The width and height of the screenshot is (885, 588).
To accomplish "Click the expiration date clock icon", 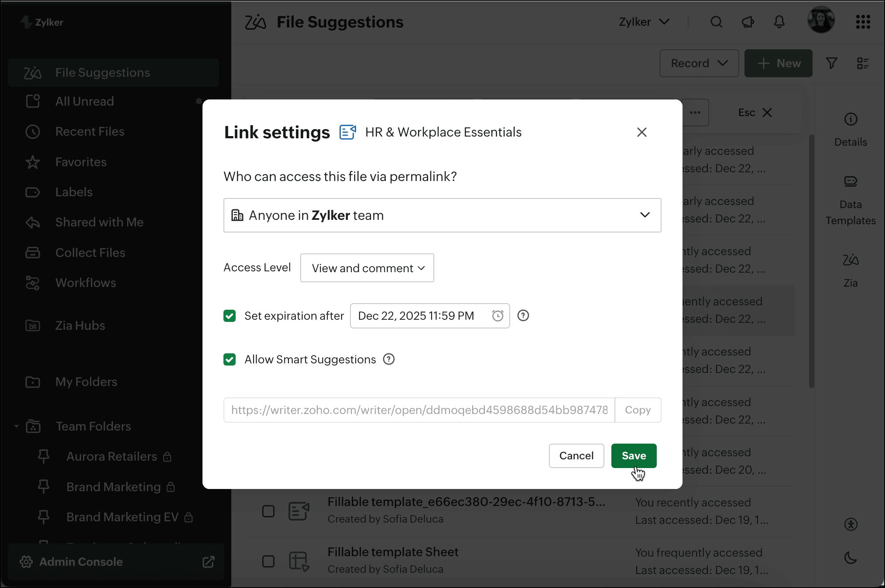I will (497, 316).
